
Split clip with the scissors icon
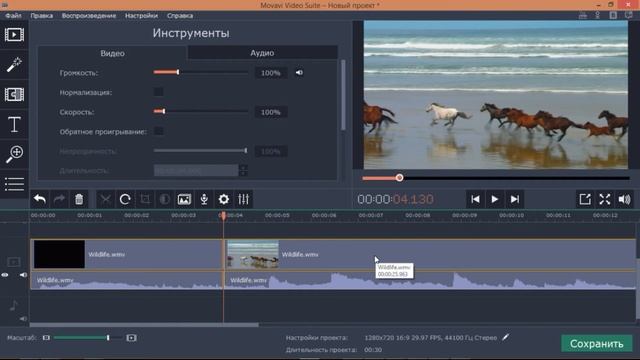[x=105, y=199]
